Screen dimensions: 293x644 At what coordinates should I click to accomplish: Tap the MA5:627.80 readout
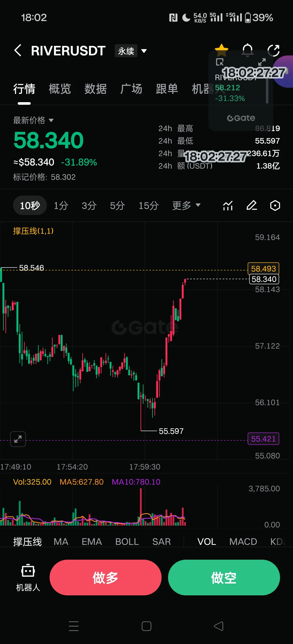tap(81, 482)
